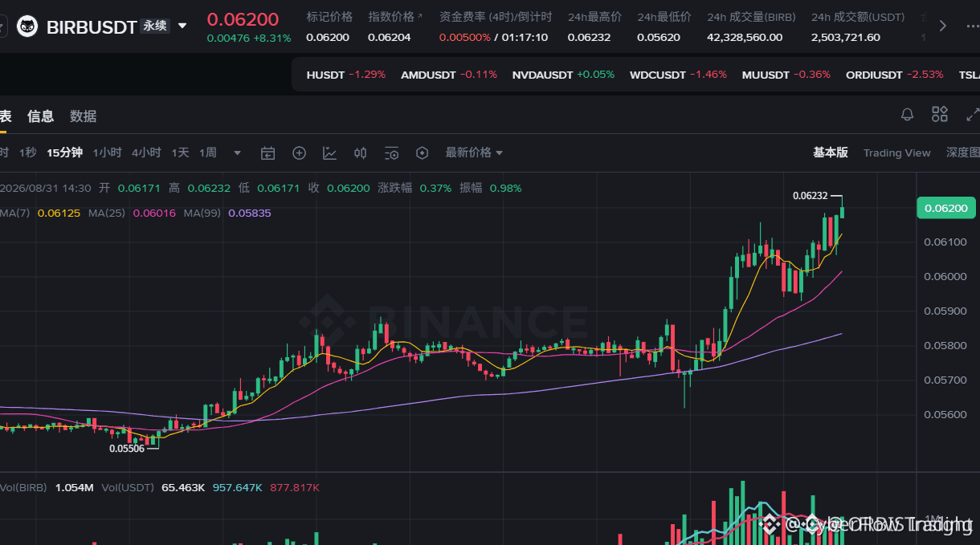Click the BIRB coin logo icon
Screen dimensions: 980x545
tap(27, 26)
